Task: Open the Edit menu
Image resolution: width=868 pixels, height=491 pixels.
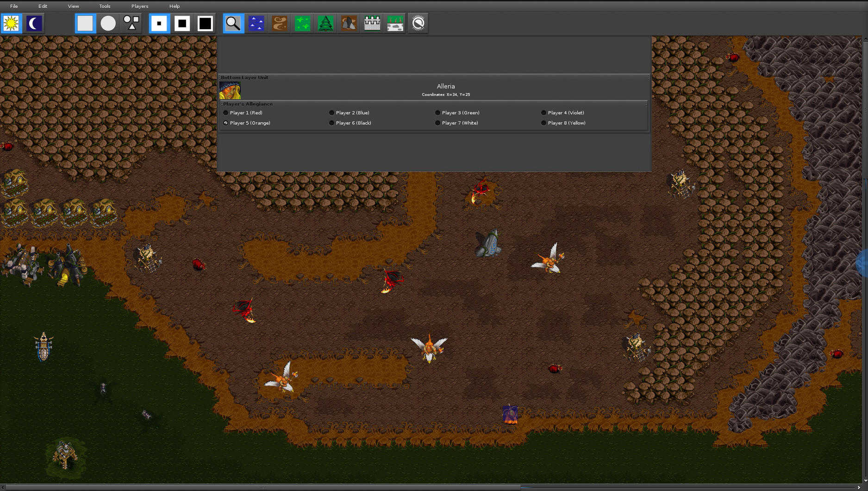Action: click(43, 6)
